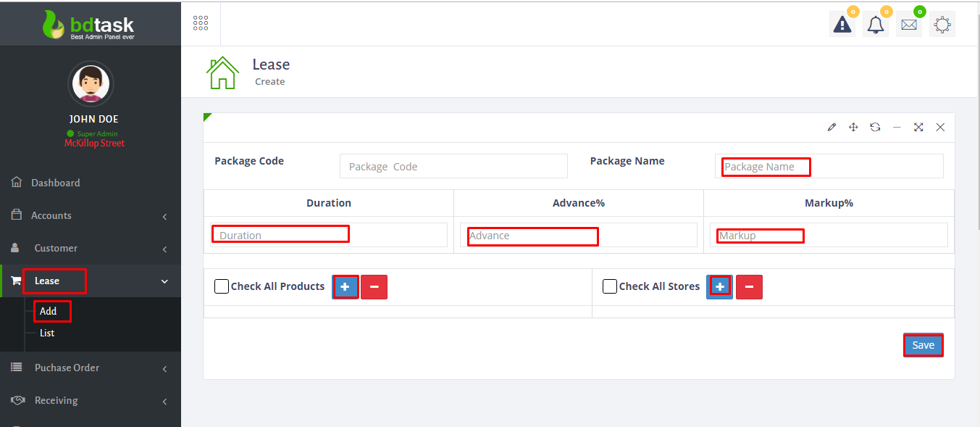This screenshot has height=427, width=980.
Task: Click the expand fullscreen icon in panel toolbar
Action: coord(918,128)
